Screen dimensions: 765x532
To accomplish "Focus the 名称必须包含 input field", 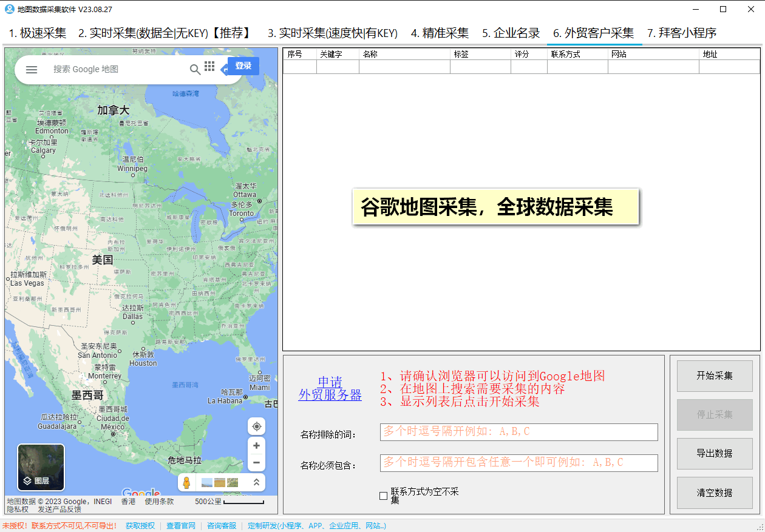I will [519, 463].
